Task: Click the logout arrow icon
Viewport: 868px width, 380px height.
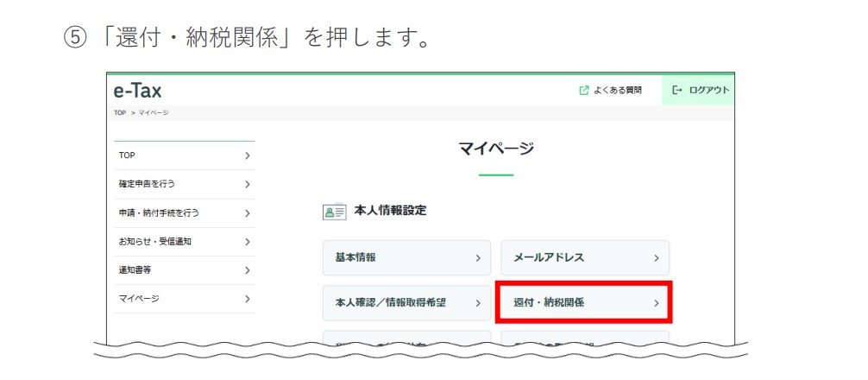Action: pos(677,90)
